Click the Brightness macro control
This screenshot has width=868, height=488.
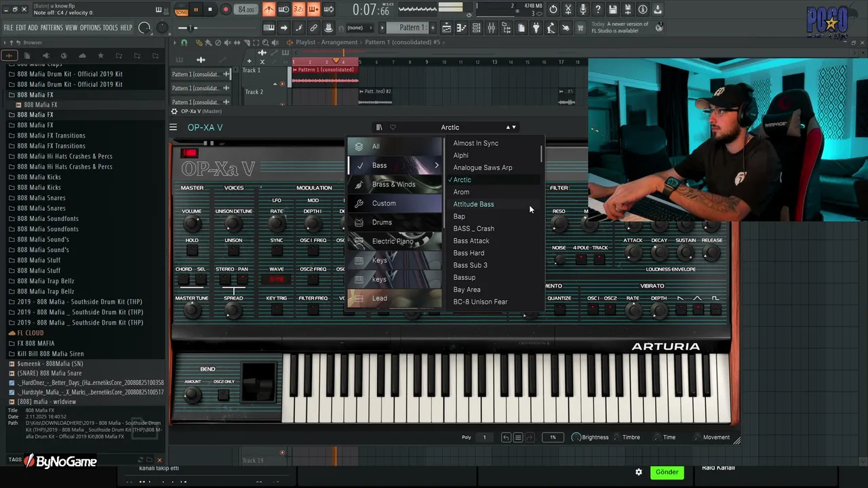[x=590, y=438]
